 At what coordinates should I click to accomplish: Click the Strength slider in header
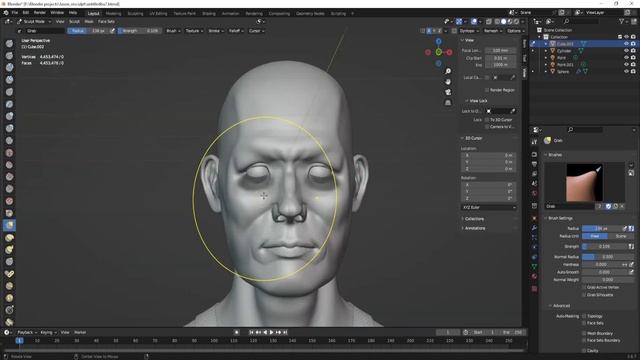[139, 31]
